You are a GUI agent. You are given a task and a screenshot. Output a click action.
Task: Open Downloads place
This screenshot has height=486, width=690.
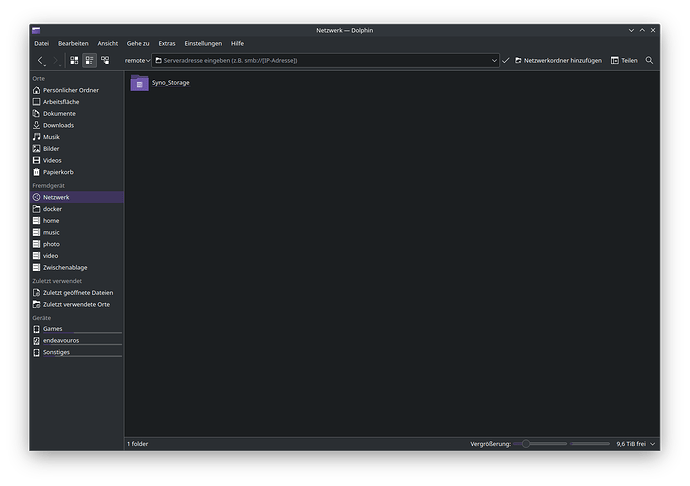coord(77,125)
